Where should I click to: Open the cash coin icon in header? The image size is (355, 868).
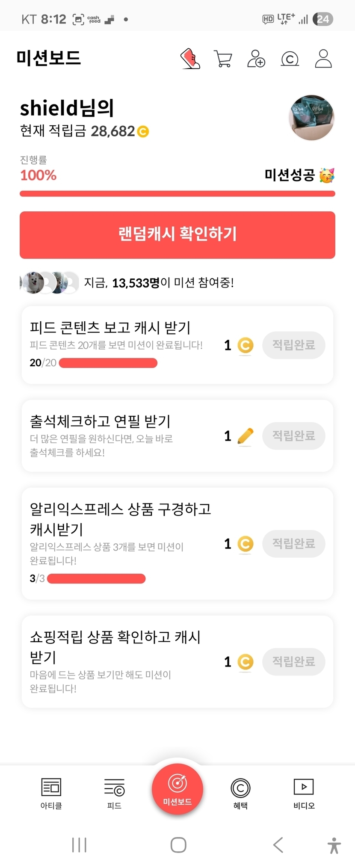pos(290,59)
